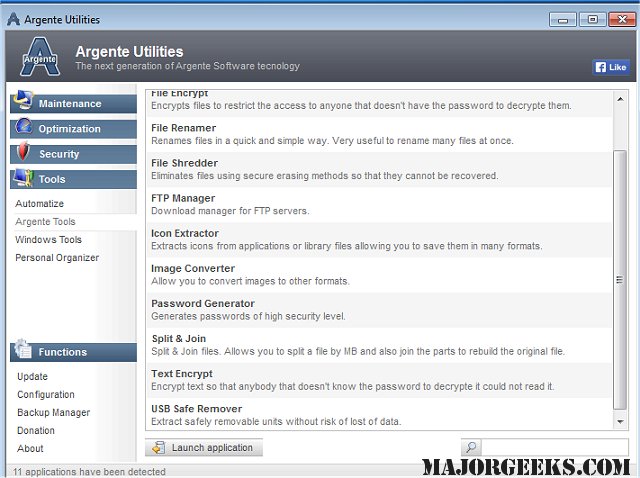The height and width of the screenshot is (478, 640).
Task: Select File Shredder in the list
Action: point(379,170)
